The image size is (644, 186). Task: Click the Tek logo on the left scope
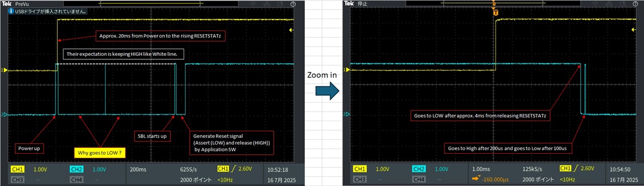[x=6, y=4]
